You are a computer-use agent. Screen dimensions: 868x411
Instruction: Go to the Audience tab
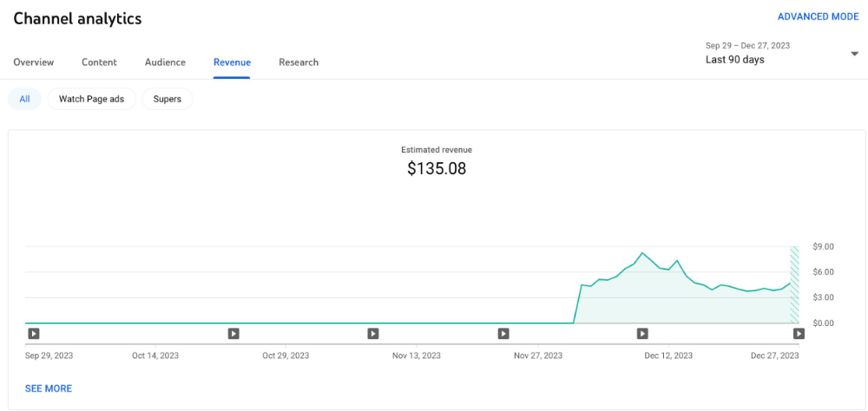(165, 62)
